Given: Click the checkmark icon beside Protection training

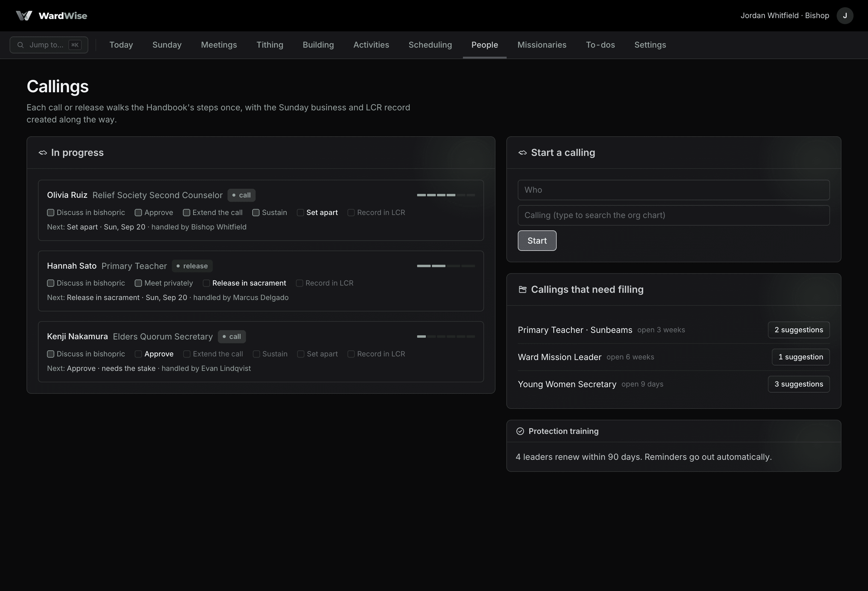Looking at the screenshot, I should [x=520, y=431].
